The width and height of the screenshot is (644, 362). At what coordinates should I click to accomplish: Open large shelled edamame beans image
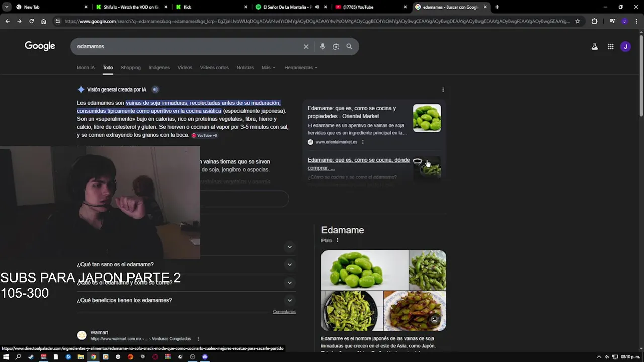pos(365,270)
